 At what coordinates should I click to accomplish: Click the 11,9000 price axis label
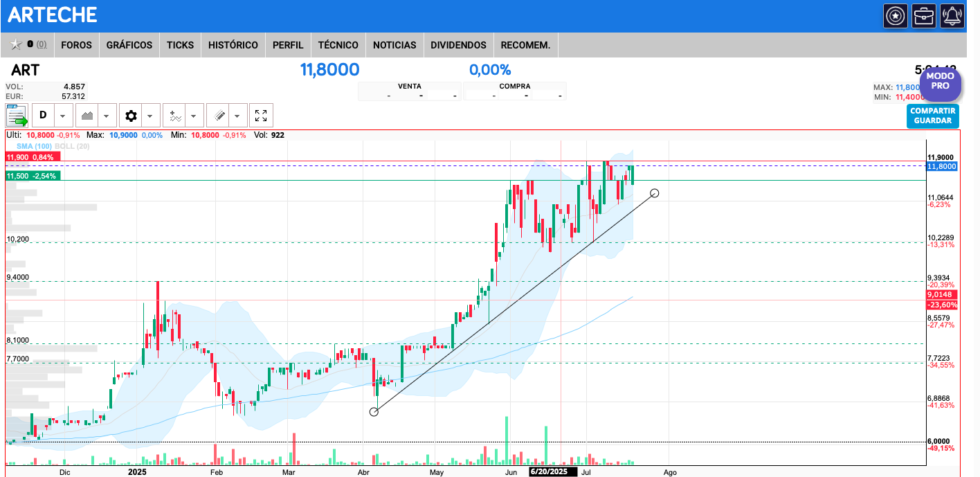941,157
